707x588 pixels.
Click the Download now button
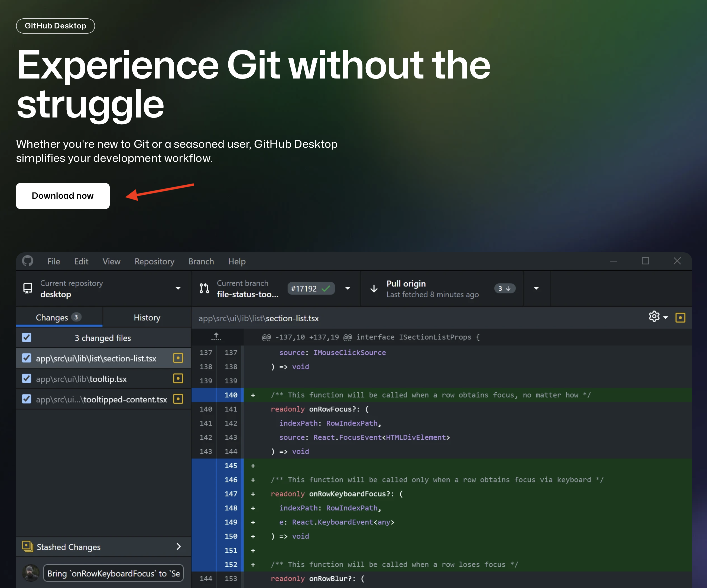click(63, 196)
